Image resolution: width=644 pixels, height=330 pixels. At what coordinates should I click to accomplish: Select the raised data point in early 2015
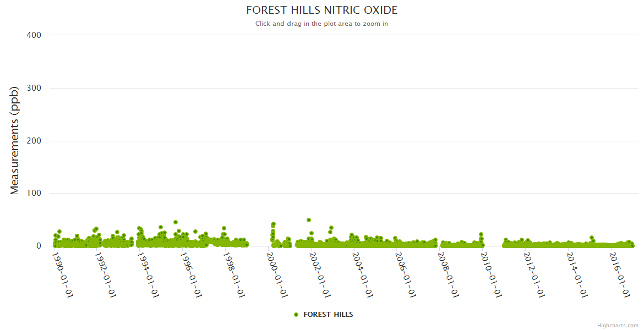[x=592, y=238]
